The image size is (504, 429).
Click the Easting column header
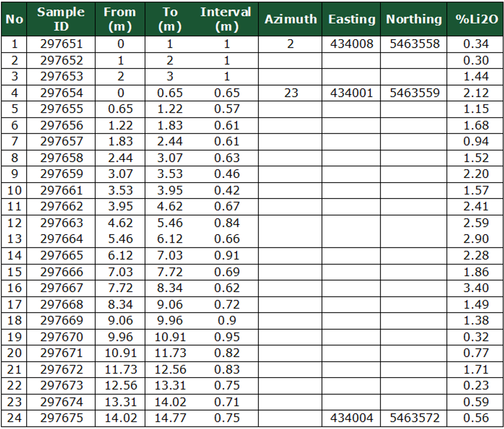[352, 19]
